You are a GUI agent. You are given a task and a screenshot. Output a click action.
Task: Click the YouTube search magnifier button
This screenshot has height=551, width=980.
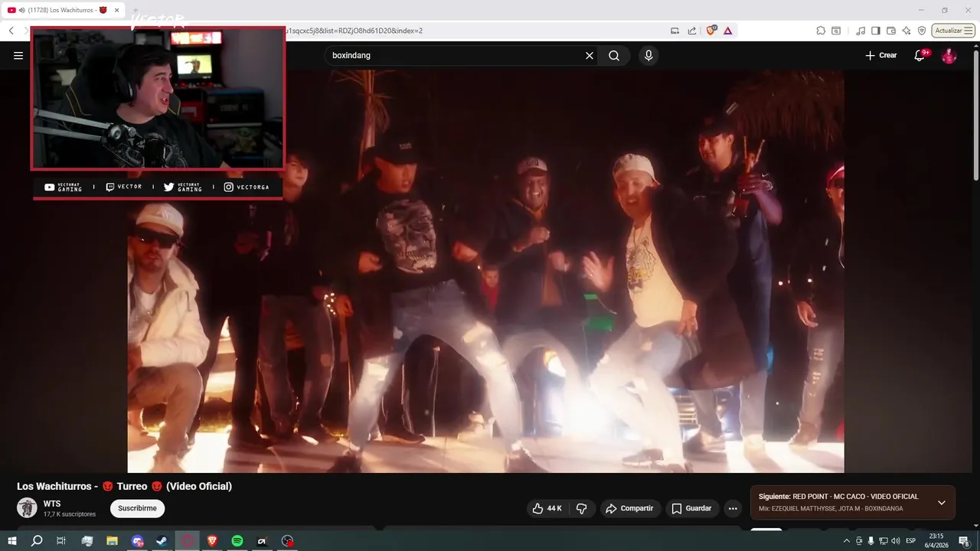click(x=614, y=56)
